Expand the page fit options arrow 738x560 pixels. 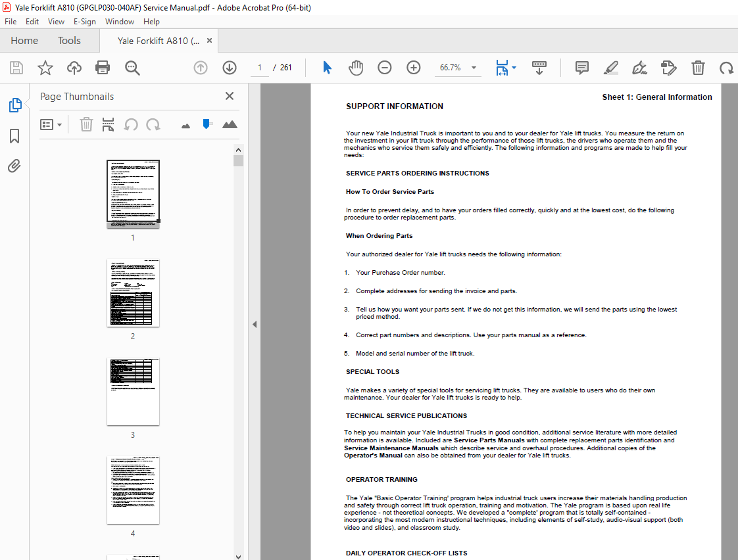coord(514,68)
